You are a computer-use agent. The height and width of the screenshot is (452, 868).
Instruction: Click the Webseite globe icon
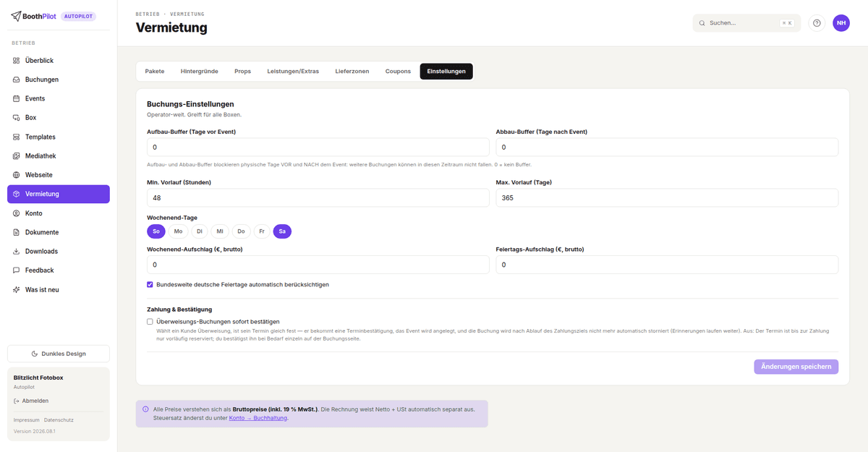pos(17,175)
